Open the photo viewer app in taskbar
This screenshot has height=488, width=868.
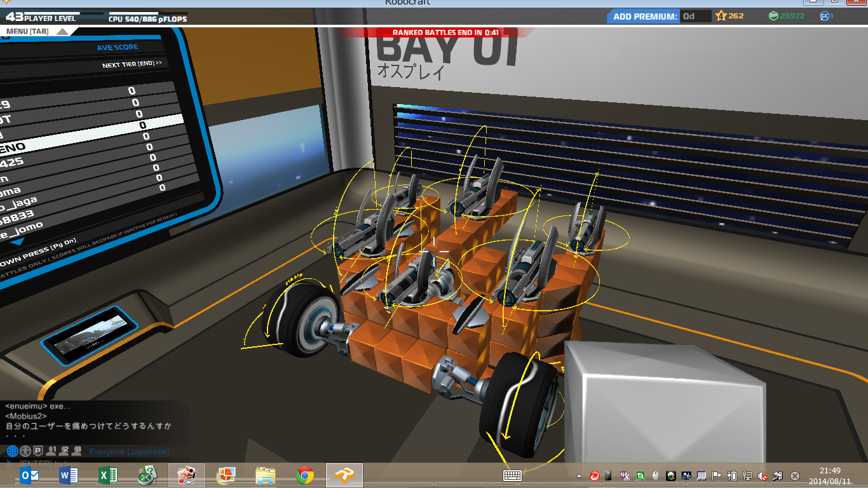click(x=226, y=475)
